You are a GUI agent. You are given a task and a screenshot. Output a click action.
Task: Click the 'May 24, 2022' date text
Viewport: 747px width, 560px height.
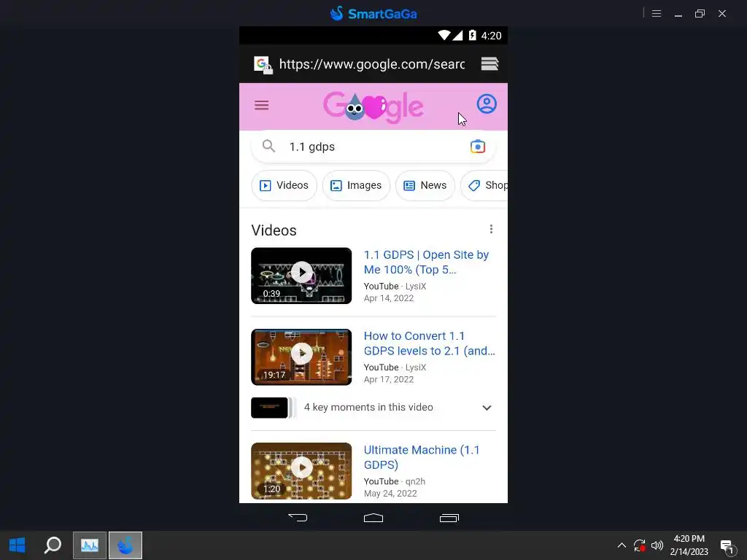[x=390, y=494]
